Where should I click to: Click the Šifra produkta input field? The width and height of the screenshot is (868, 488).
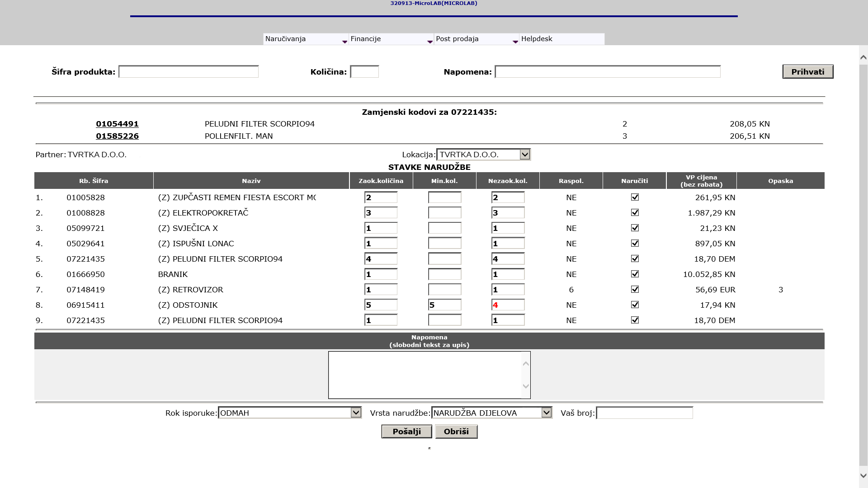coord(189,72)
